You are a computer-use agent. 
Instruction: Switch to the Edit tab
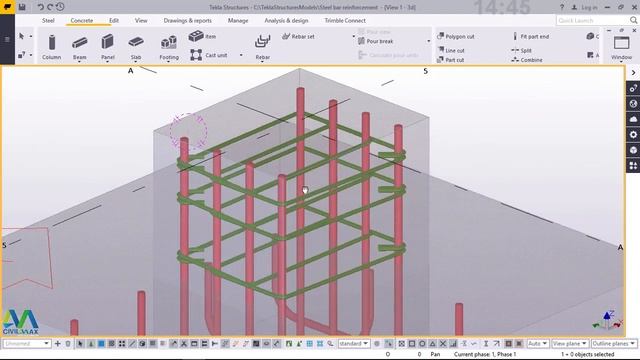coord(114,20)
